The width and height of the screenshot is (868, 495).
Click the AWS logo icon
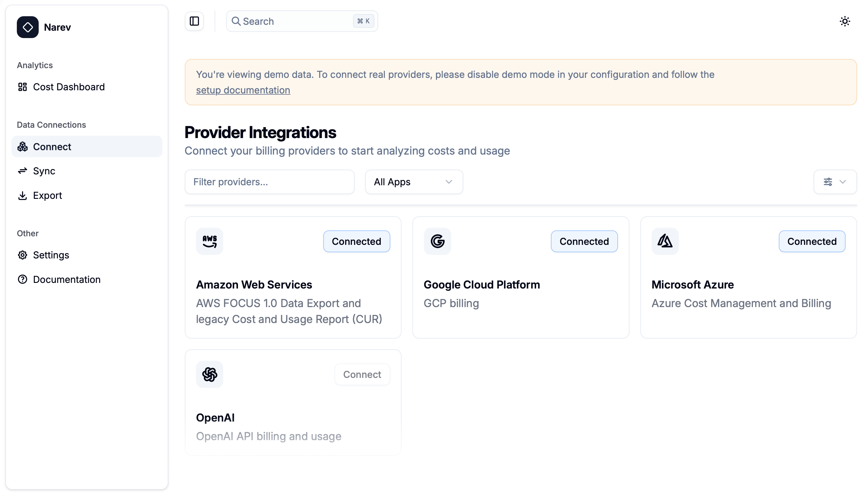210,241
